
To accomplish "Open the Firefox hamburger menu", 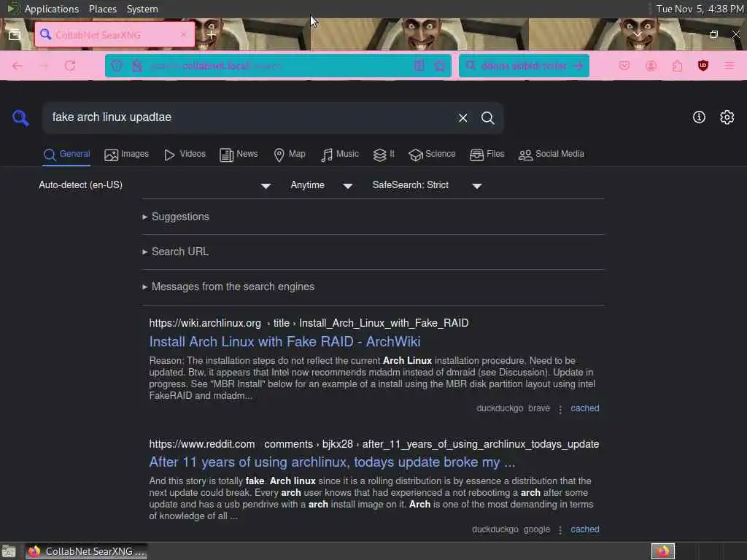I will point(729,66).
